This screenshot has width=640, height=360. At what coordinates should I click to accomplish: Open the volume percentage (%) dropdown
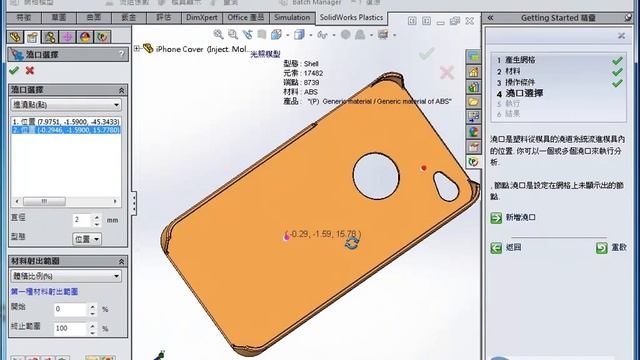click(66, 276)
